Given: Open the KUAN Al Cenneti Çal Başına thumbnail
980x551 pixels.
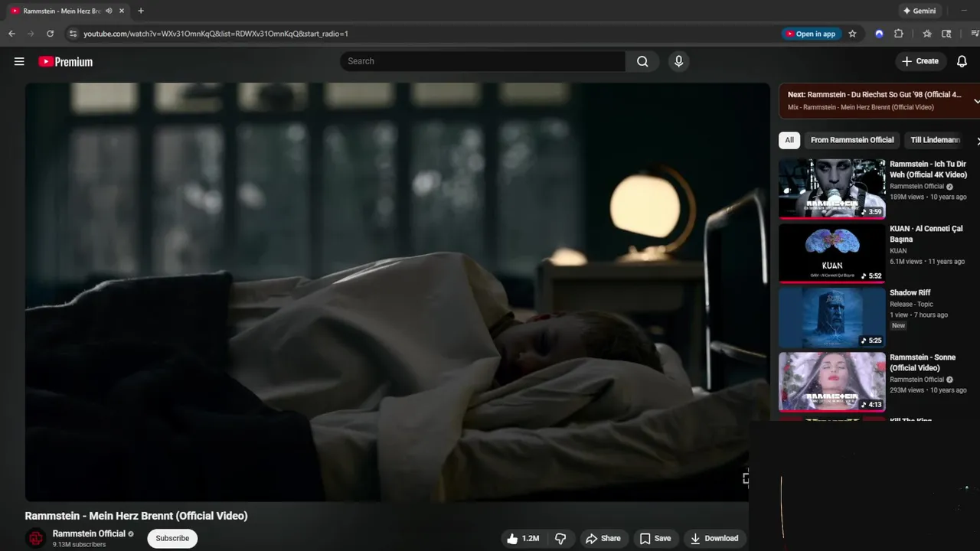Looking at the screenshot, I should 832,253.
